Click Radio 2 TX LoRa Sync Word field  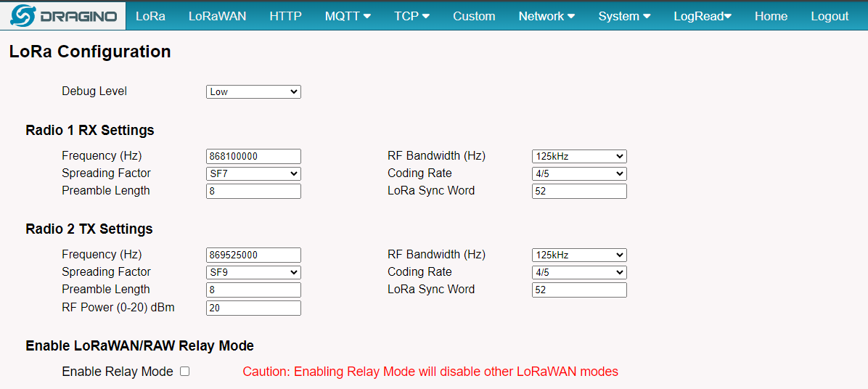pyautogui.click(x=579, y=290)
